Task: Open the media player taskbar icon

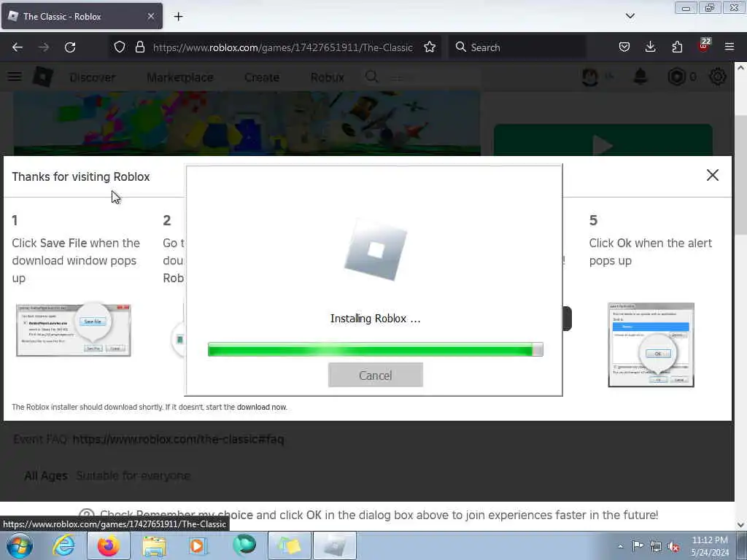Action: coord(197,545)
